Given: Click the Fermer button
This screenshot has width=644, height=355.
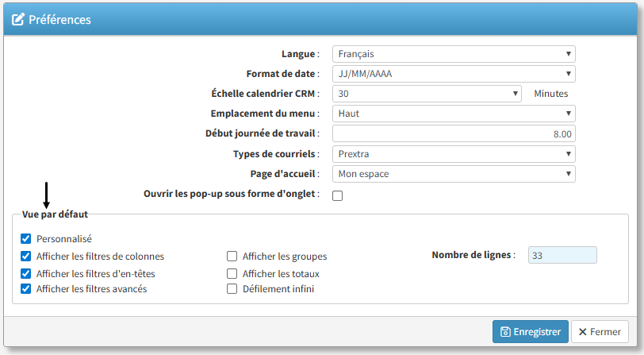Looking at the screenshot, I should [x=600, y=332].
